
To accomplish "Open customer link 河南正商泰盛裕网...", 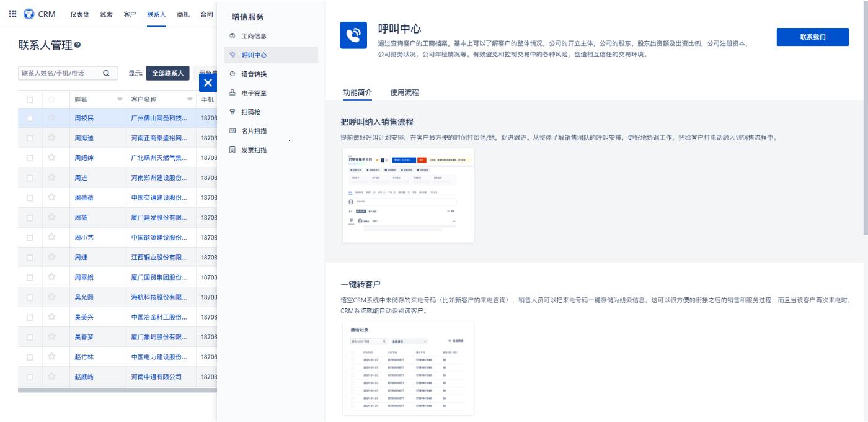I will click(159, 138).
